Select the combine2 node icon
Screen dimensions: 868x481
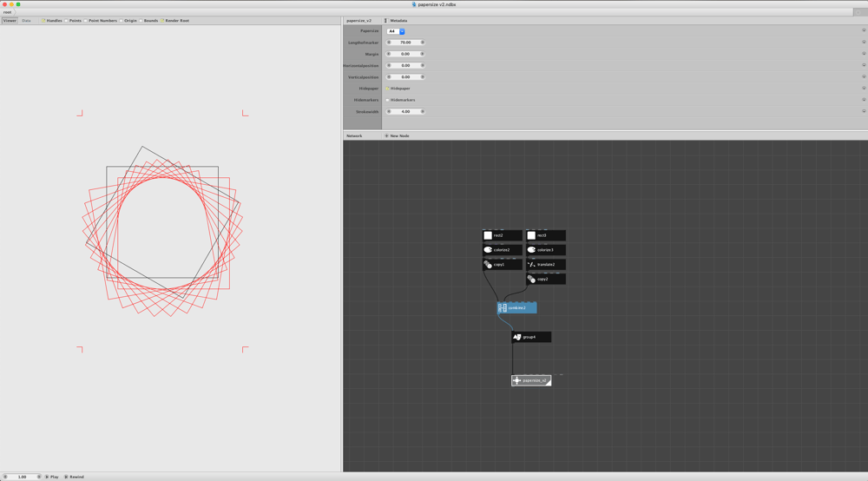pos(502,307)
